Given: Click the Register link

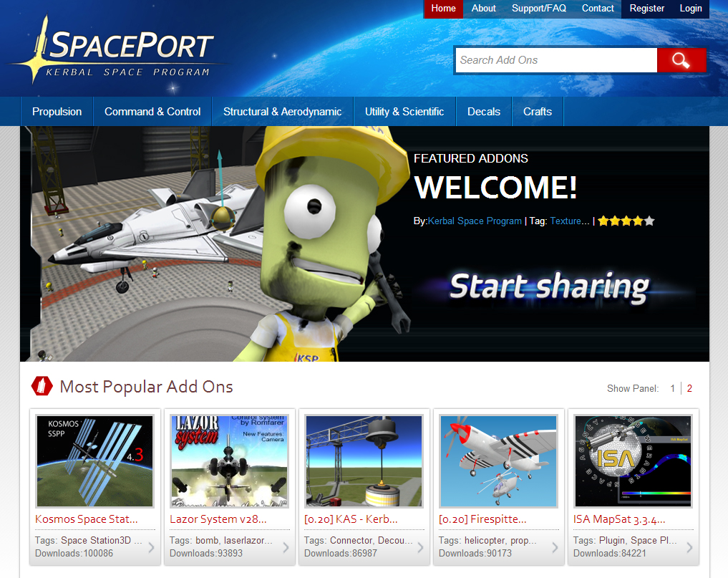Looking at the screenshot, I should [x=647, y=9].
